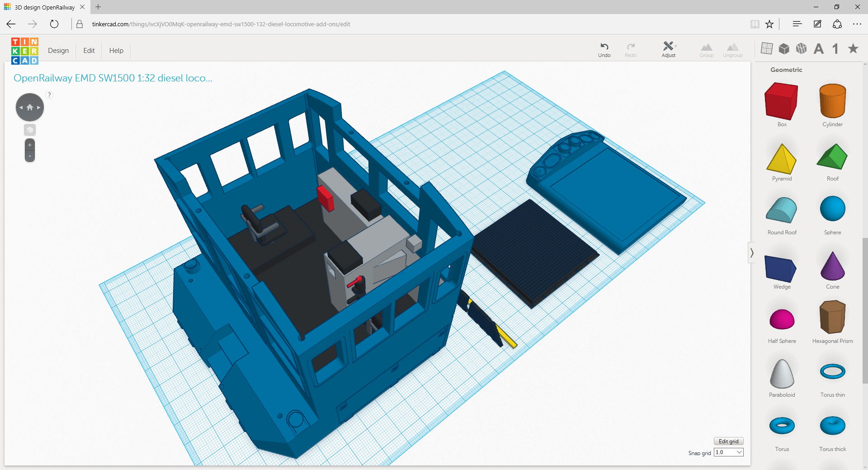Select the striped hole cube icon
Viewport: 868px width, 470px height.
801,48
